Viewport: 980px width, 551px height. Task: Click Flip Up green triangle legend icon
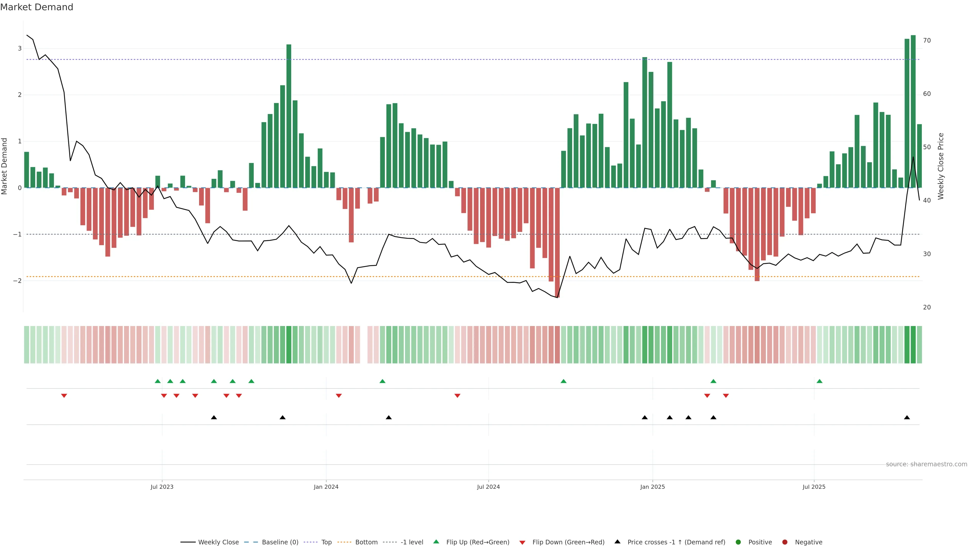click(x=436, y=542)
